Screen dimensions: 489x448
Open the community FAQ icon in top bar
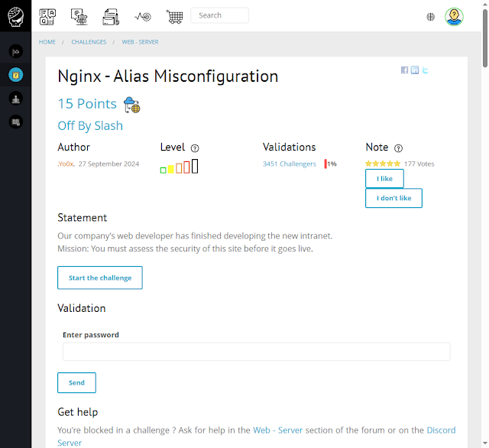(47, 17)
